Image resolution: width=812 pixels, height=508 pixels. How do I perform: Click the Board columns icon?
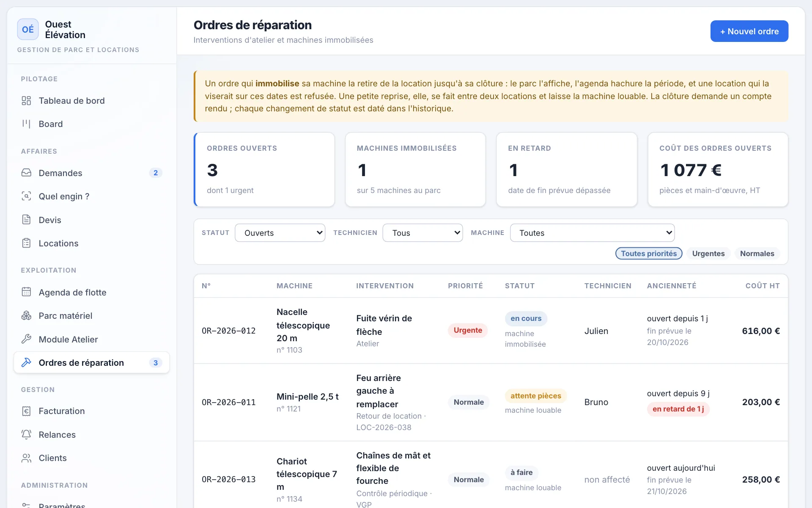click(x=26, y=124)
